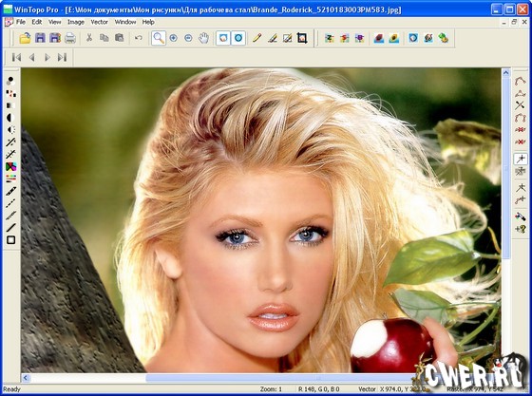Toggle the show raster image button
This screenshot has height=396, width=532.
(223, 38)
